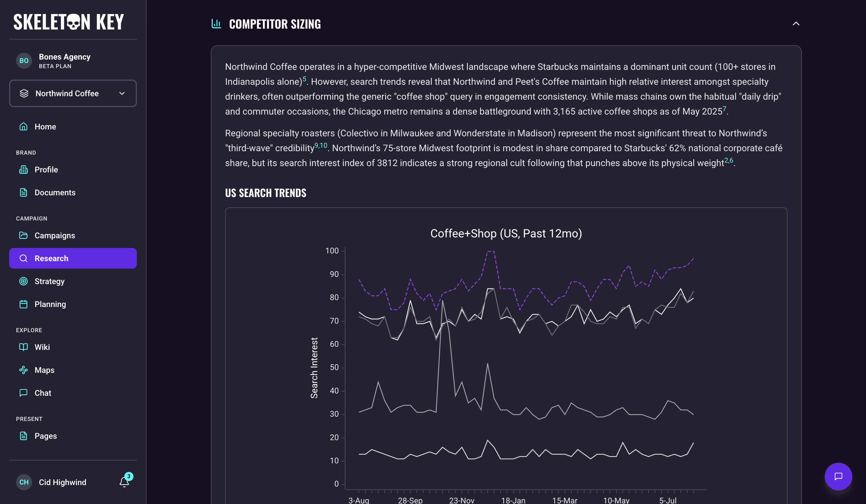Open the brand Profile page

click(x=73, y=170)
